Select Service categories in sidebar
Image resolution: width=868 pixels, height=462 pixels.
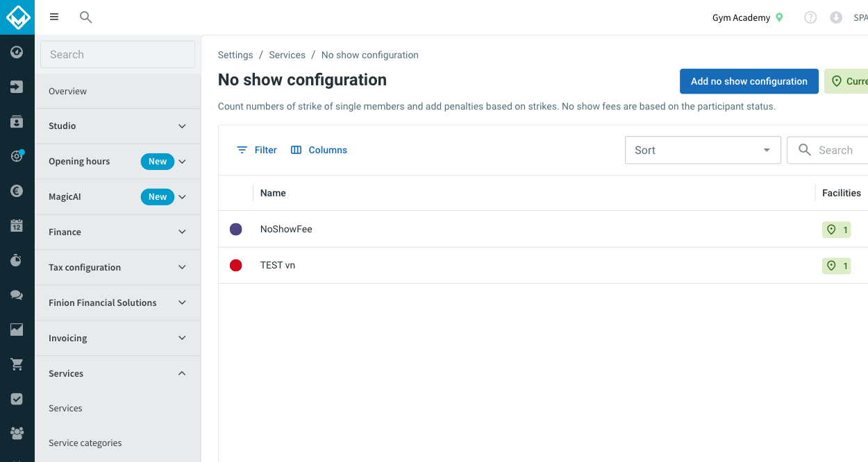[x=85, y=443]
